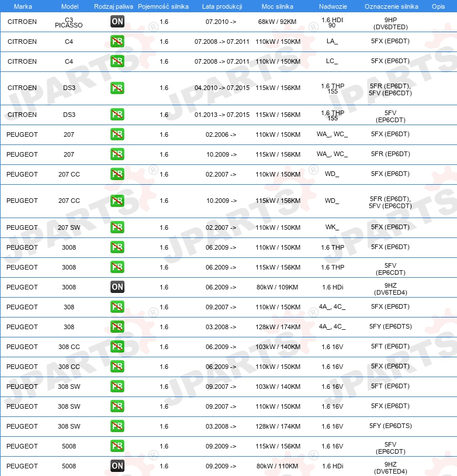Click the Model column header
The width and height of the screenshot is (457, 476).
(70, 6)
